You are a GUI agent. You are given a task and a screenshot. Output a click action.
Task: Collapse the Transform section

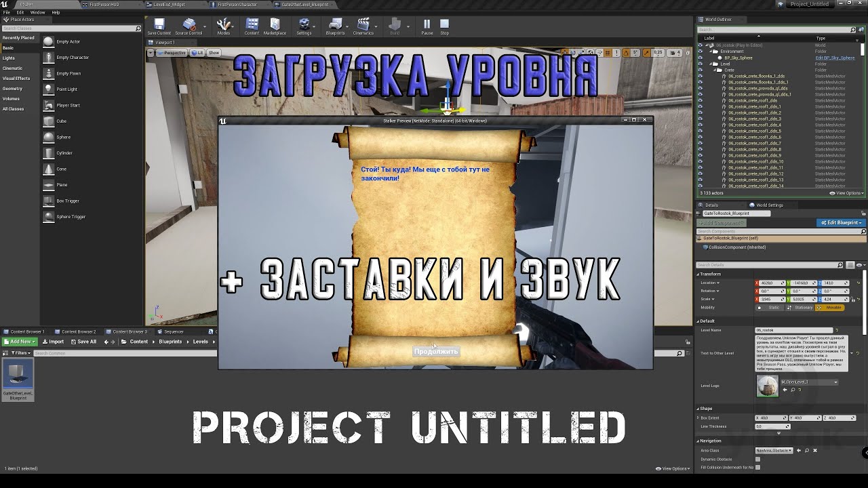(x=698, y=274)
